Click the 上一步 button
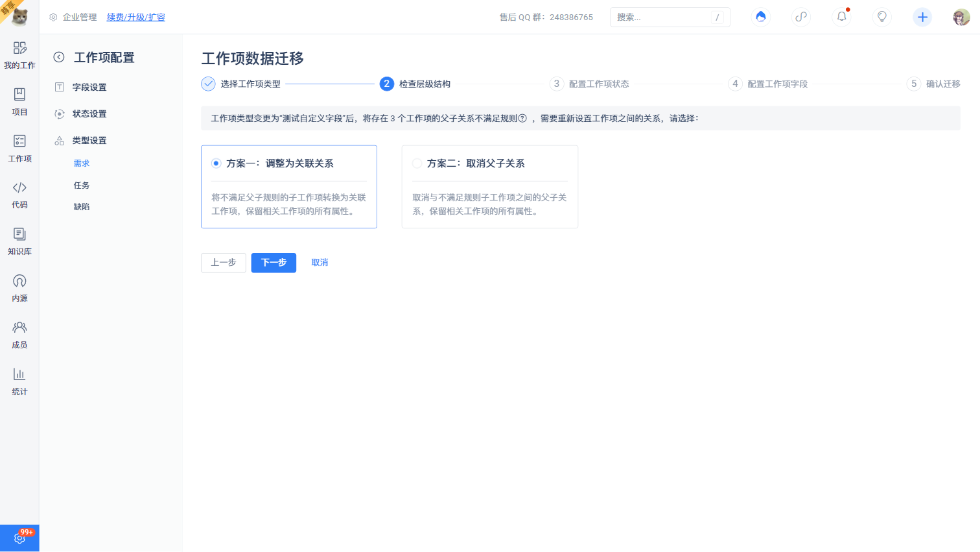Screen dimensions: 980x552 coord(224,263)
